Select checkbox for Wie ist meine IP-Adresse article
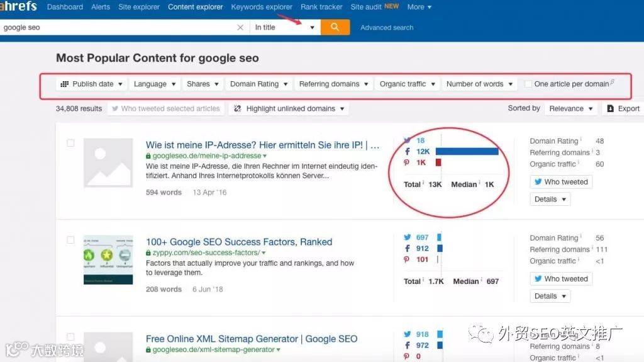The height and width of the screenshot is (362, 644). [x=70, y=143]
